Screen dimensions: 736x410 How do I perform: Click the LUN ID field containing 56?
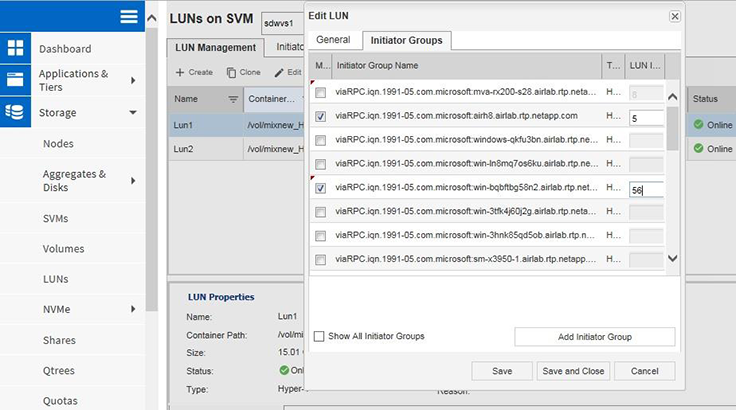(646, 189)
